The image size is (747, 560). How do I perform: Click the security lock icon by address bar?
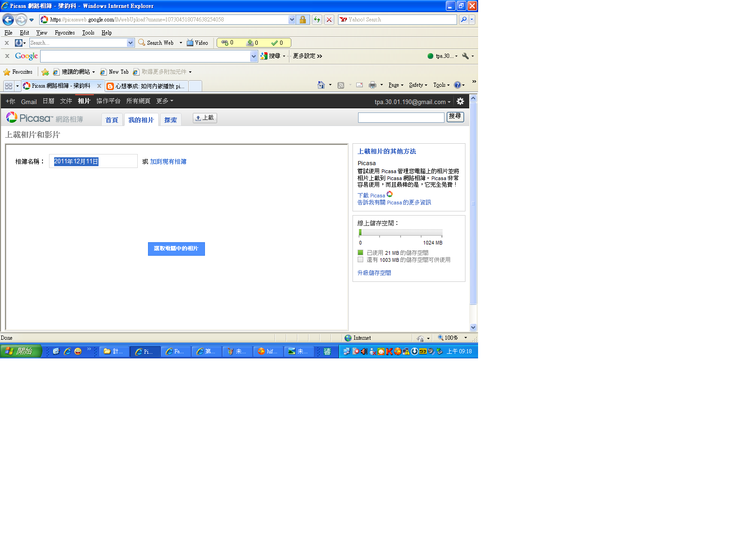click(x=303, y=20)
